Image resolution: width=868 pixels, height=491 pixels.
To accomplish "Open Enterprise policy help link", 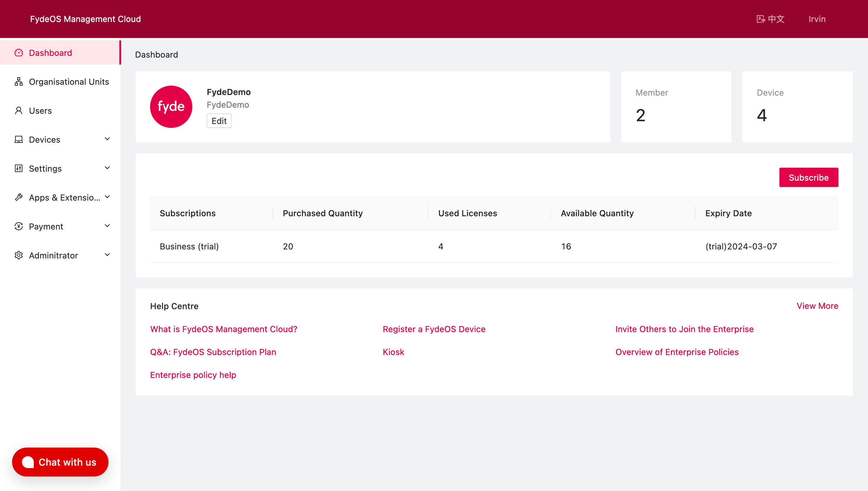I will click(193, 375).
